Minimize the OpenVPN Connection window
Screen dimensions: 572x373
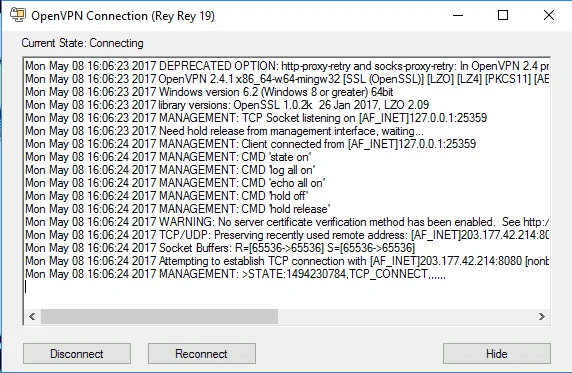pos(458,15)
